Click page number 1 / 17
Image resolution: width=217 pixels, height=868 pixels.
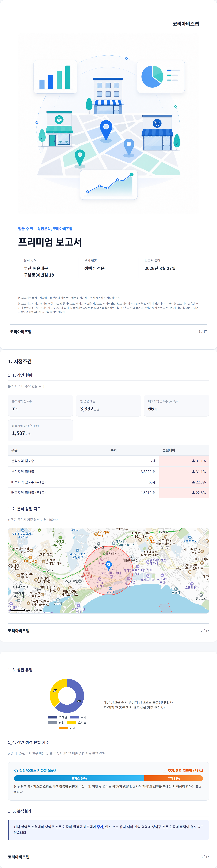click(x=203, y=332)
